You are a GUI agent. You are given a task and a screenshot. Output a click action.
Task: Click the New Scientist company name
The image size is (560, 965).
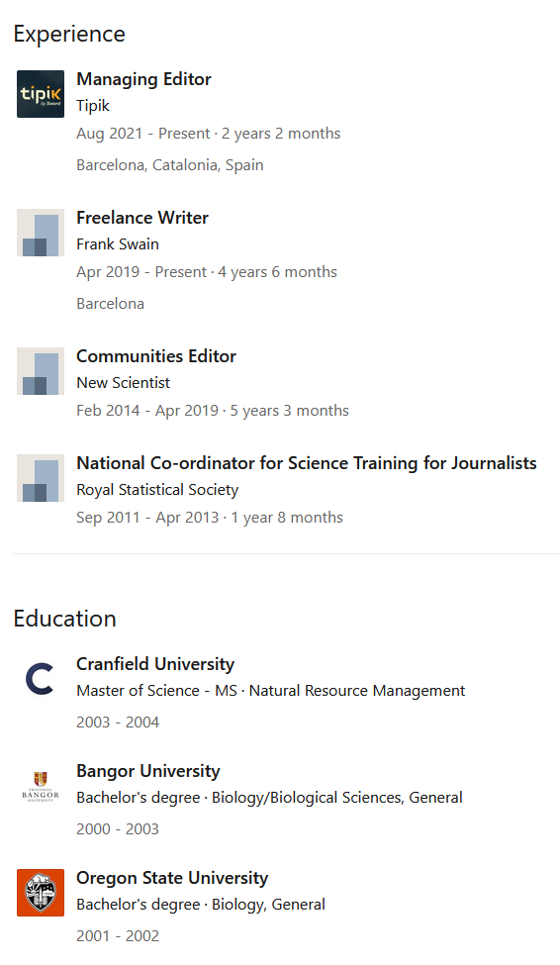click(x=123, y=383)
